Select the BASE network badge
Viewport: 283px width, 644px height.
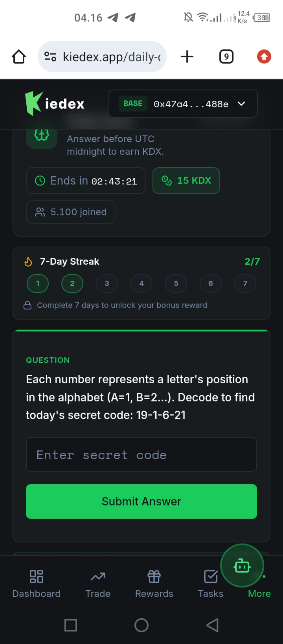(x=133, y=103)
